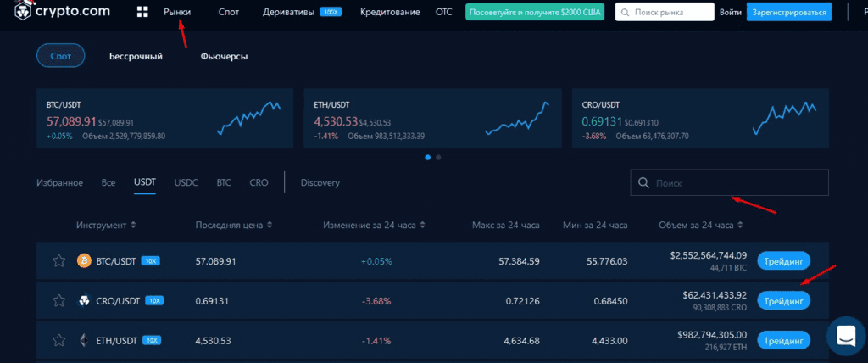
Task: Click the 4,433.00 min price cell
Action: 610,340
